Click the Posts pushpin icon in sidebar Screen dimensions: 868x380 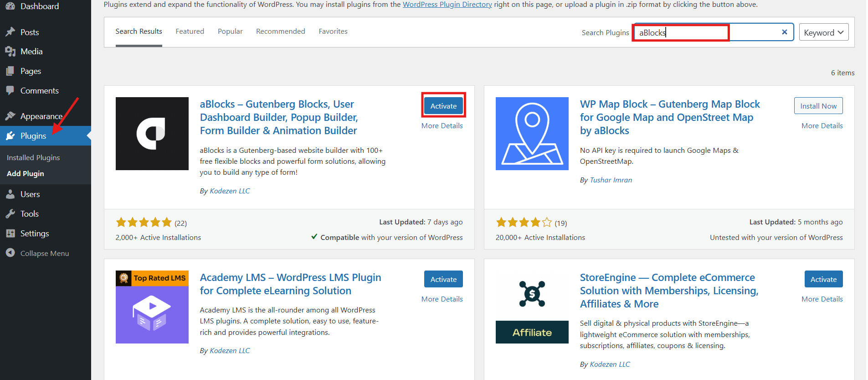coord(10,32)
